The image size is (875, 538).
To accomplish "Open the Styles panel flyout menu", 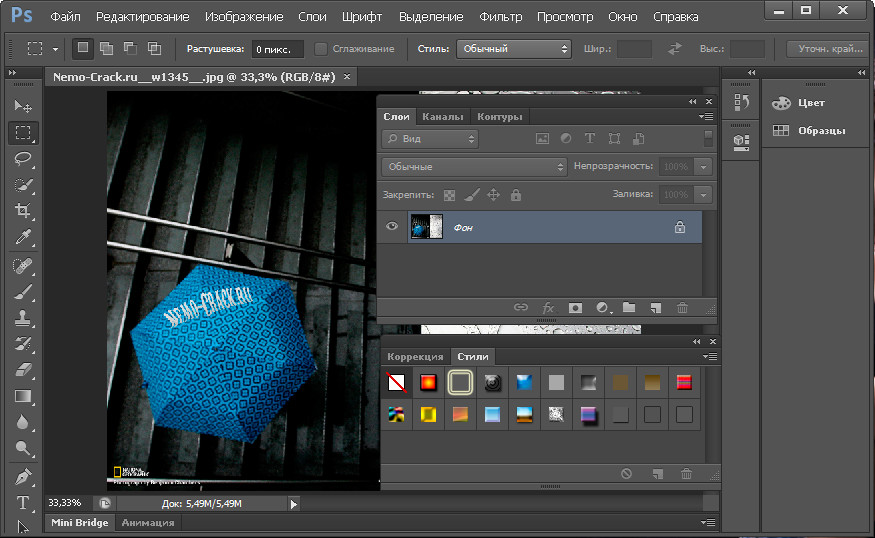I will [710, 356].
